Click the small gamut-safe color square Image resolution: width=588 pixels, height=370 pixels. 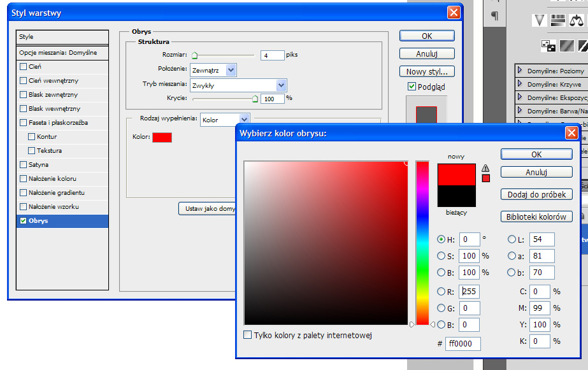pyautogui.click(x=485, y=178)
